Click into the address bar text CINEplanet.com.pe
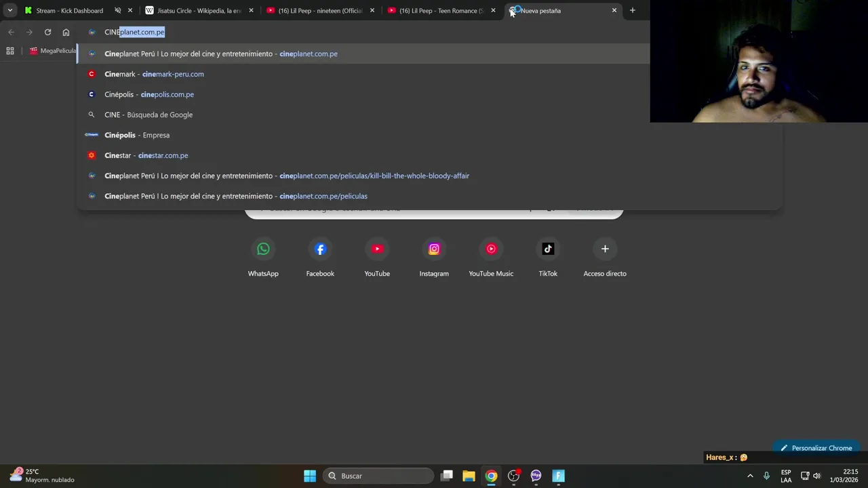This screenshot has width=868, height=488. tap(134, 32)
